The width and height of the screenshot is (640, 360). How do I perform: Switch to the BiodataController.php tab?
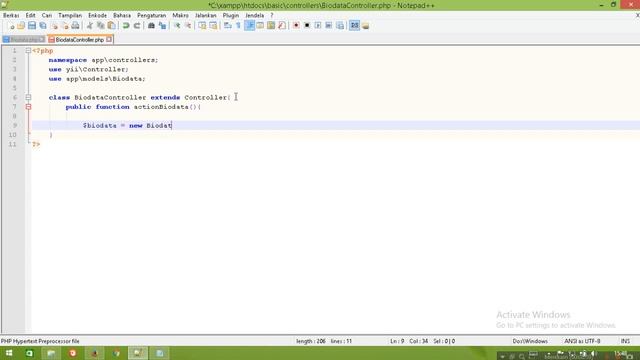(80, 40)
